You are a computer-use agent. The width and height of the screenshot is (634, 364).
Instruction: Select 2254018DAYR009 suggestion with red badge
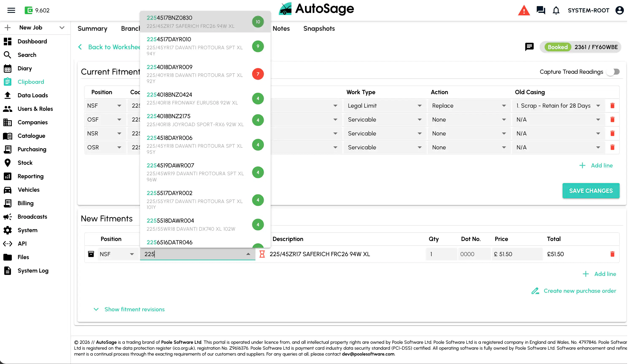click(x=205, y=74)
